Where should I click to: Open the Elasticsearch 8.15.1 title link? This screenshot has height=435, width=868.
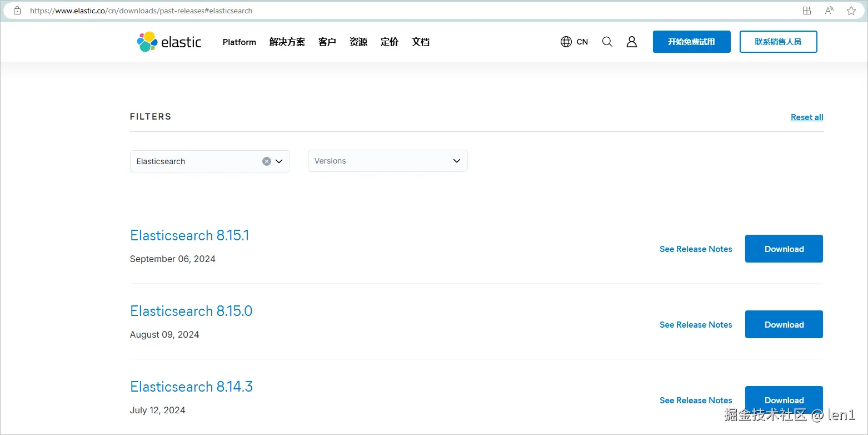point(189,235)
